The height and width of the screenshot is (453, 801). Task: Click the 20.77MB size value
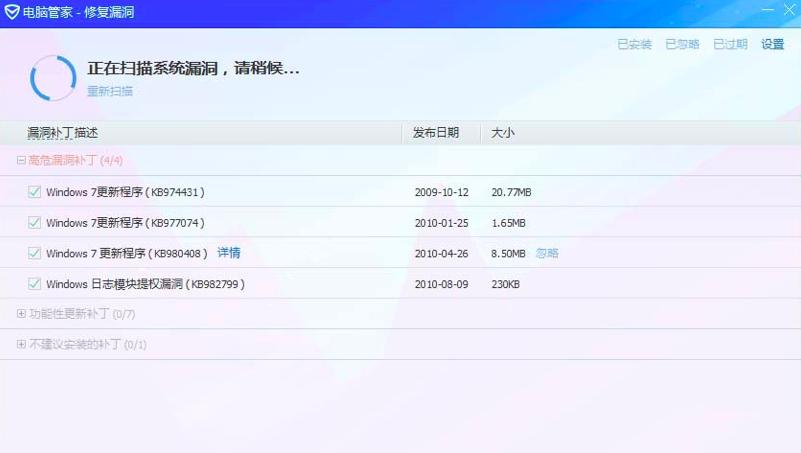(511, 193)
